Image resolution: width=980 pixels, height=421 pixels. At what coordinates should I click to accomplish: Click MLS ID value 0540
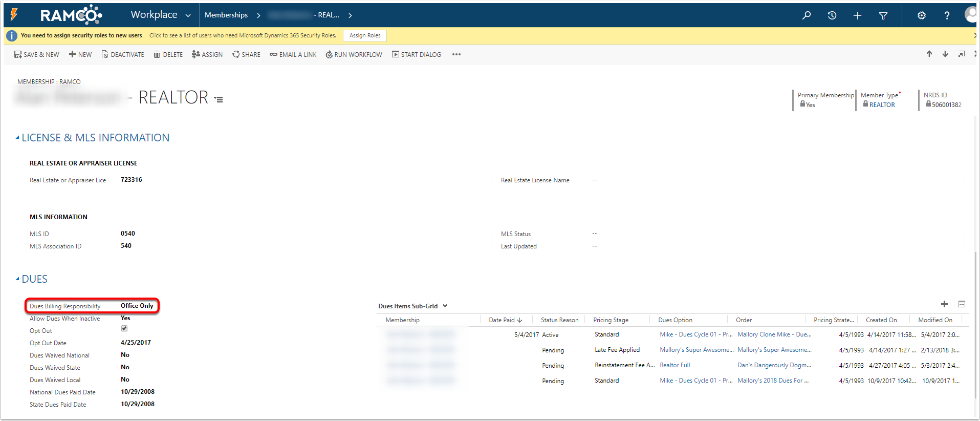(128, 234)
